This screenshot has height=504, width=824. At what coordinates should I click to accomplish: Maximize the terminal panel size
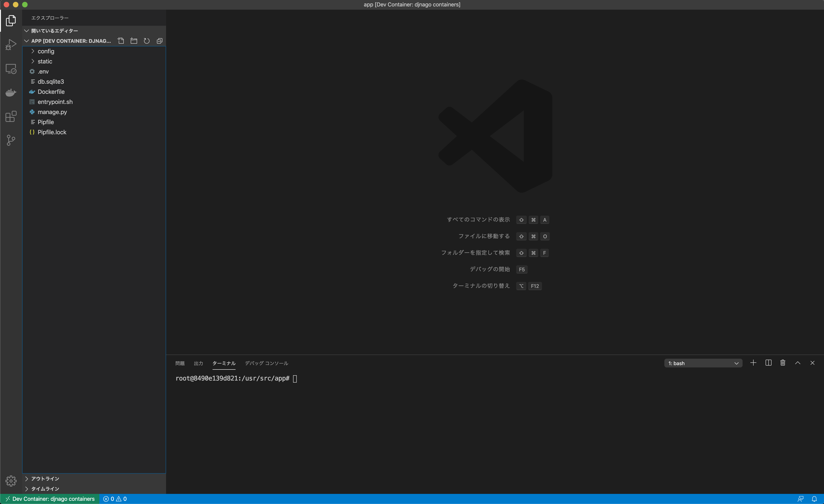coord(798,363)
